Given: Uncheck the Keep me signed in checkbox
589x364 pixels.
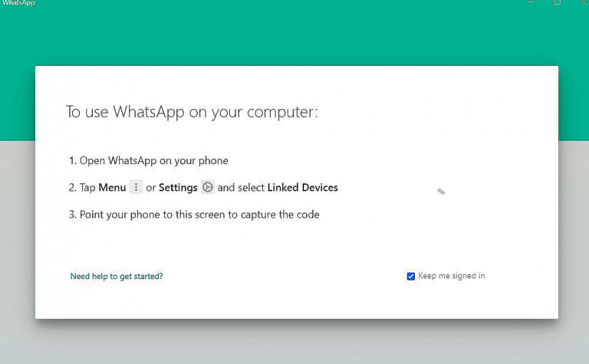Looking at the screenshot, I should click(x=411, y=276).
